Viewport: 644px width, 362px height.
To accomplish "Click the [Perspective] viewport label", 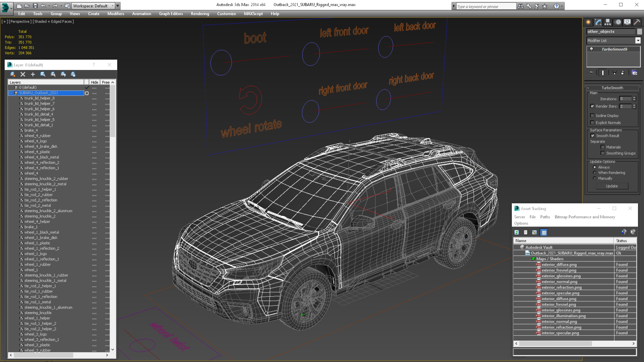I will 20,21.
